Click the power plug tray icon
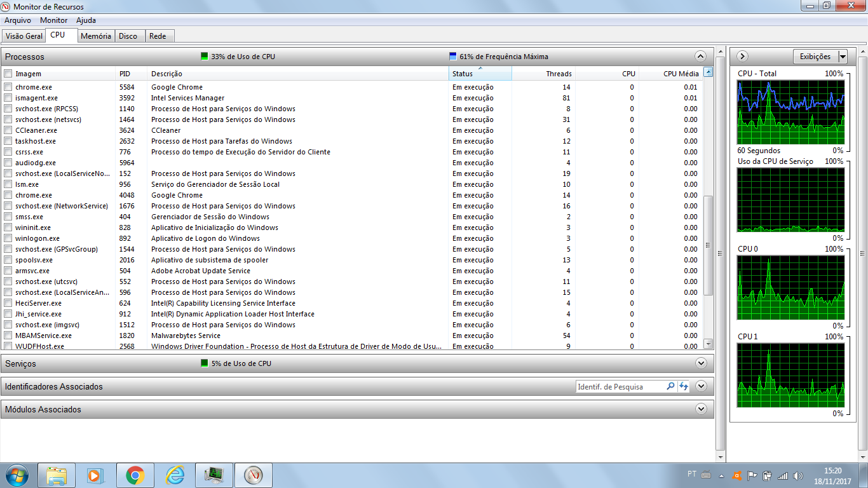 click(768, 475)
